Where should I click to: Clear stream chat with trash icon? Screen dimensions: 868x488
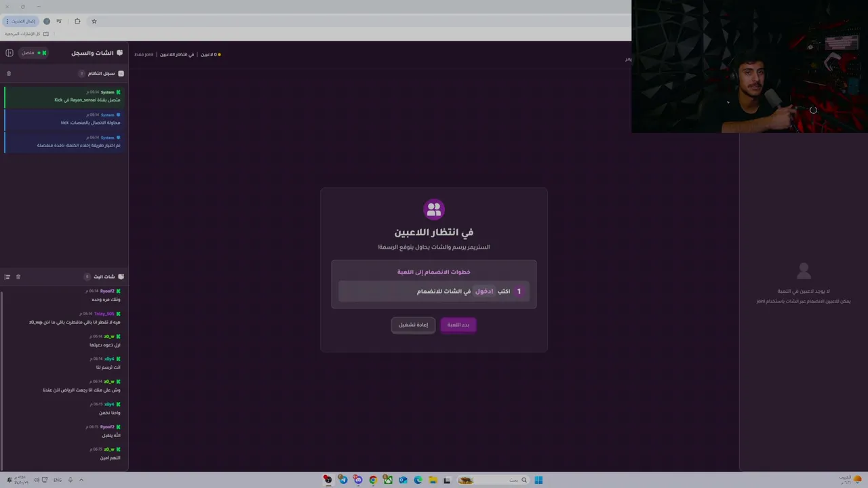pos(18,277)
